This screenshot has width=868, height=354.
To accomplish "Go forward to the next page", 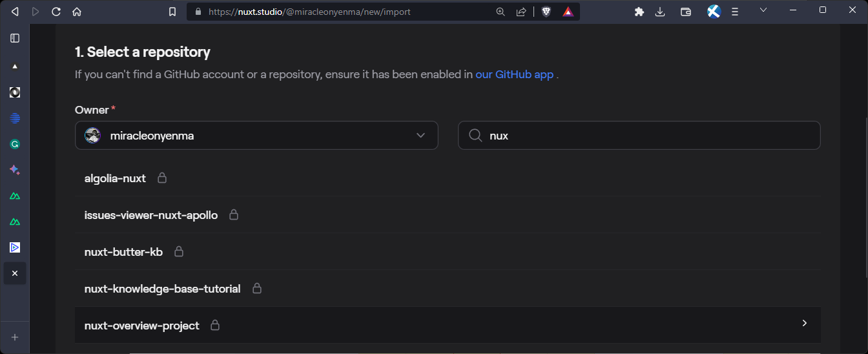I will coord(36,12).
